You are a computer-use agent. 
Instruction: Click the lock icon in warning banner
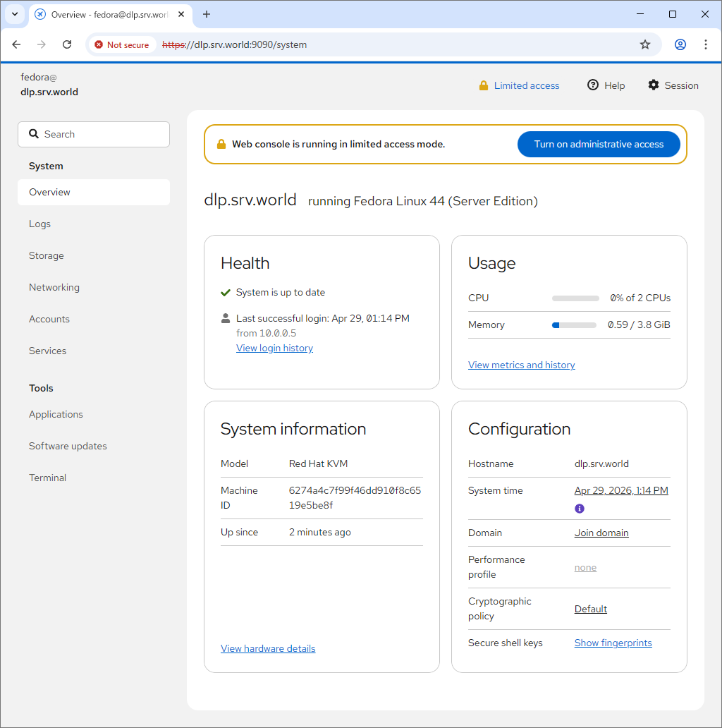221,144
